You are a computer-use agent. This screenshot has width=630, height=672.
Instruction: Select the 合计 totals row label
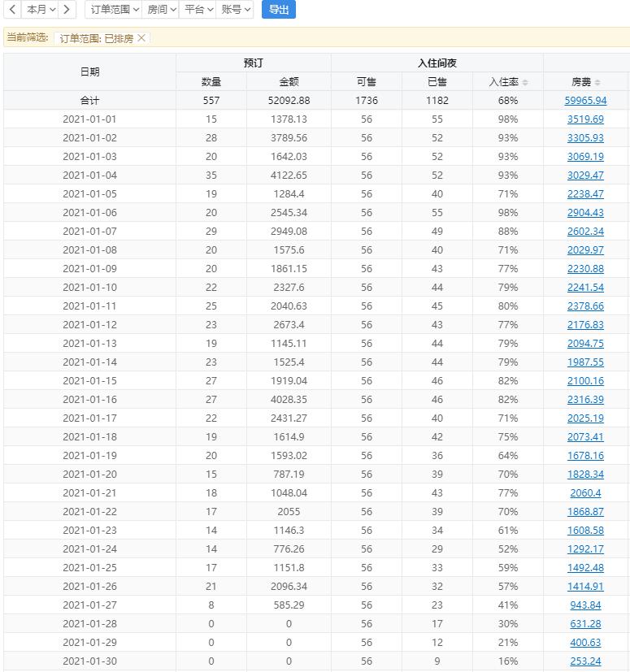90,100
